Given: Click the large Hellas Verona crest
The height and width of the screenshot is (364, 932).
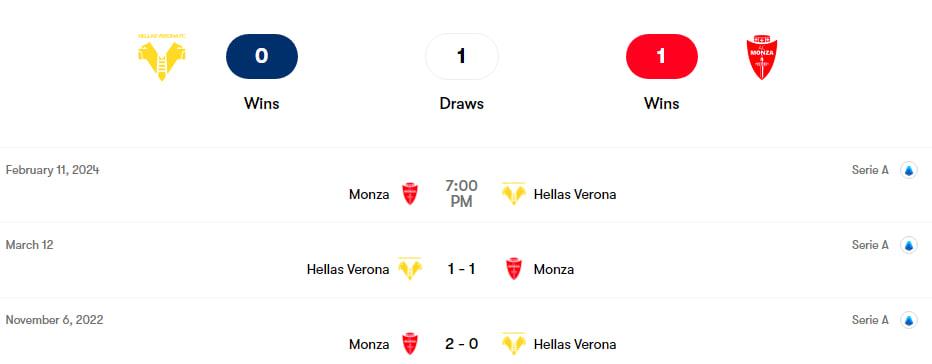Looking at the screenshot, I should pyautogui.click(x=162, y=57).
